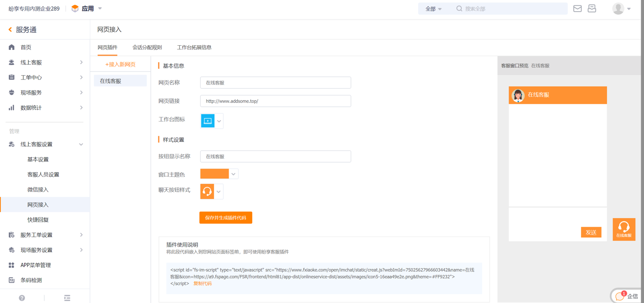Switch to the 会话分配规则 tab
644x303 pixels.
(147, 48)
